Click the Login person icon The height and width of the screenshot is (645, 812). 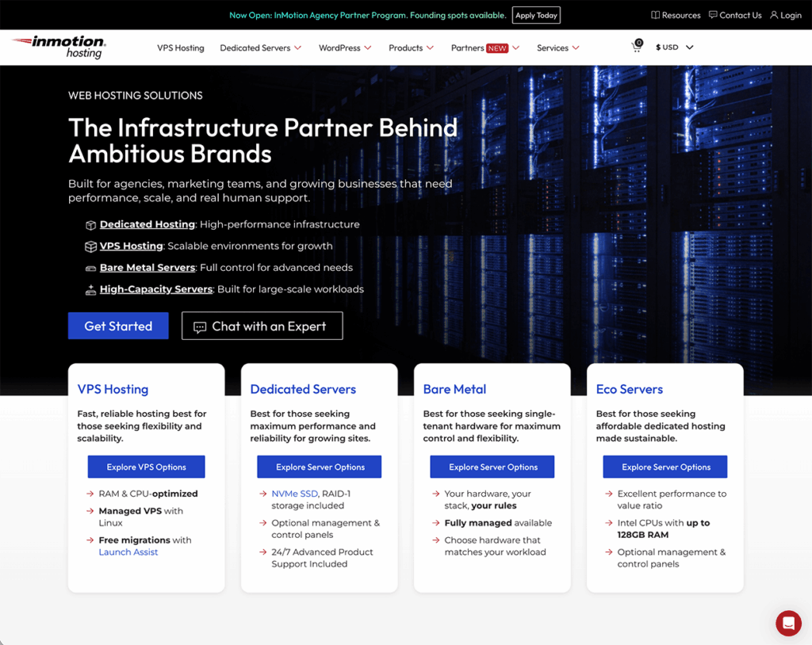pos(774,15)
